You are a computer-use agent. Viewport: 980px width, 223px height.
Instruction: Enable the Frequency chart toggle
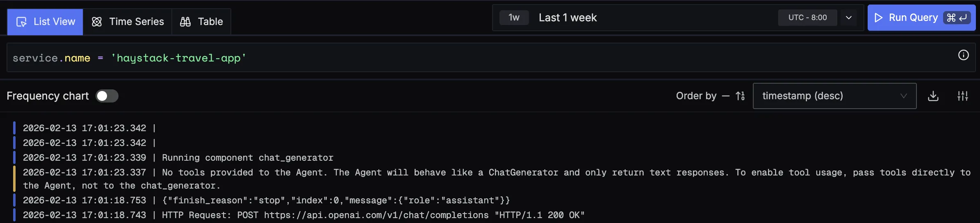pyautogui.click(x=107, y=96)
